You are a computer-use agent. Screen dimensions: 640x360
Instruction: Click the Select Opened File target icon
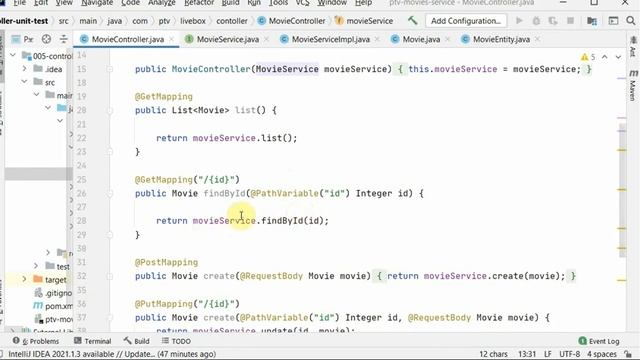click(46, 39)
